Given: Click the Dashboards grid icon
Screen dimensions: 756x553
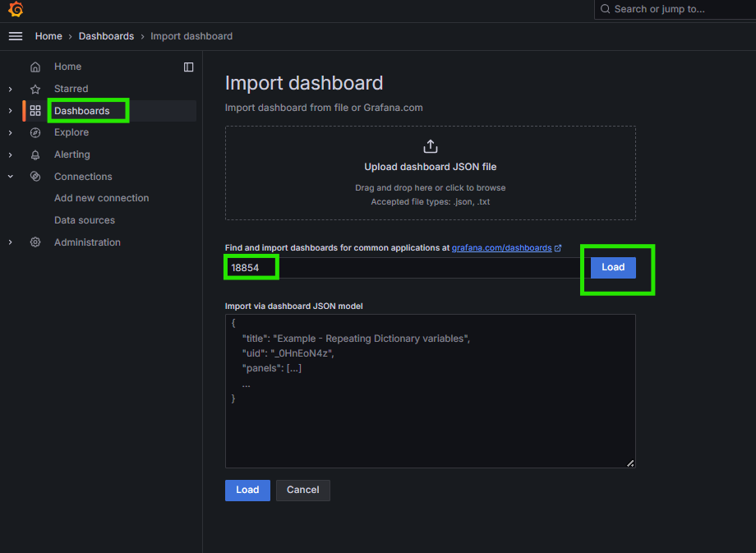Looking at the screenshot, I should point(35,111).
